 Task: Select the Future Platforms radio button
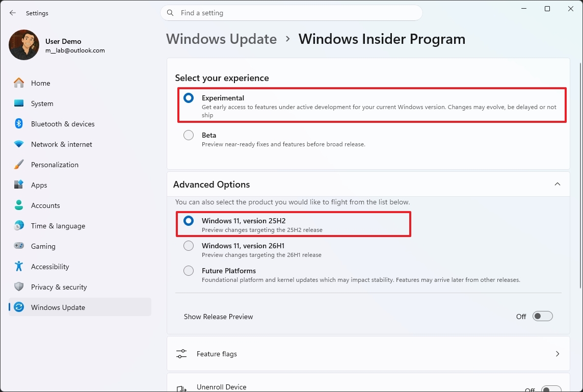(189, 270)
